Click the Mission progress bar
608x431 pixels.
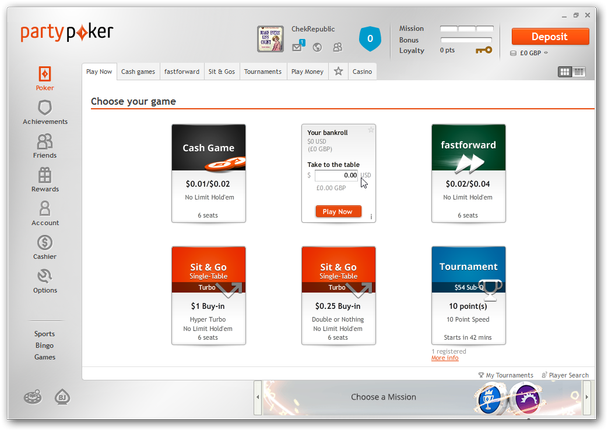466,29
